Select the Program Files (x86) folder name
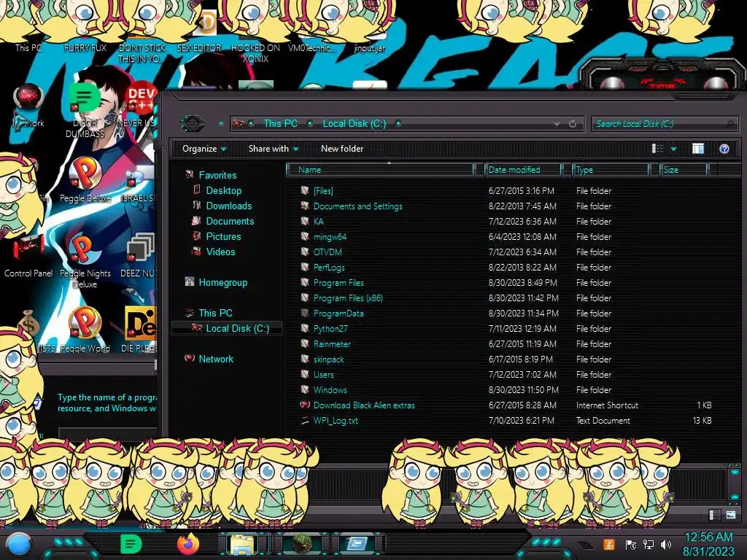Screen dimensions: 747x560 tap(348, 297)
